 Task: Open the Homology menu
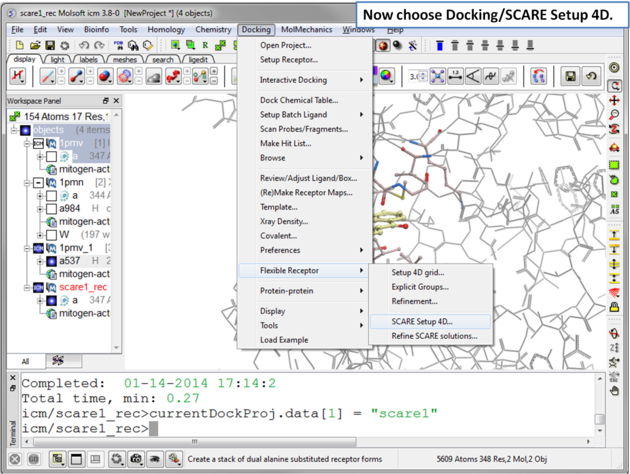coord(166,30)
